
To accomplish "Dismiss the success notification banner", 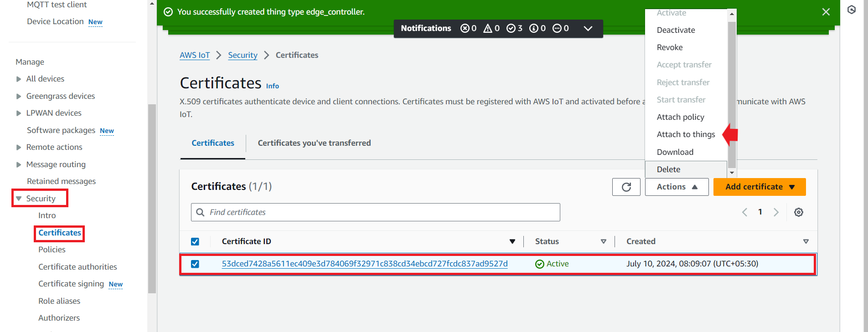I will (826, 12).
